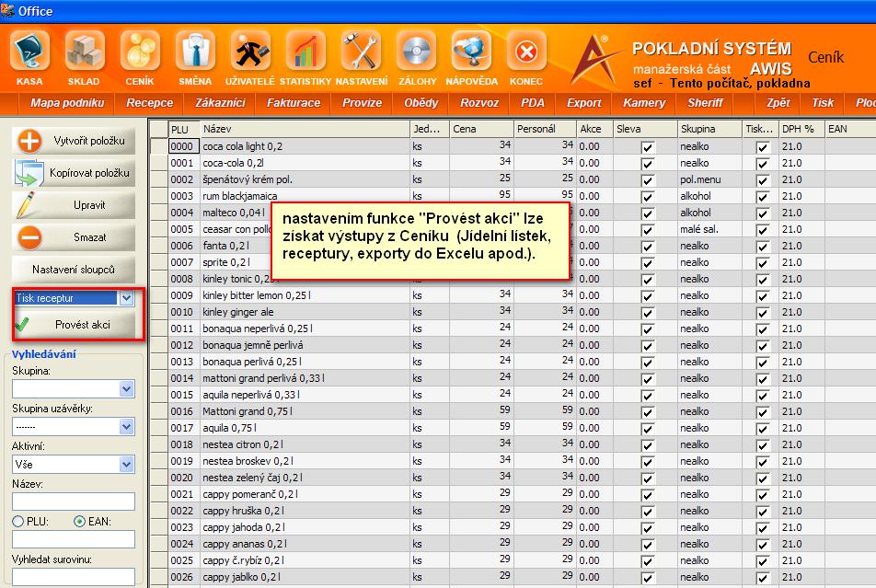Click the Vytvořit položku button
The width and height of the screenshot is (876, 588).
pos(74,141)
